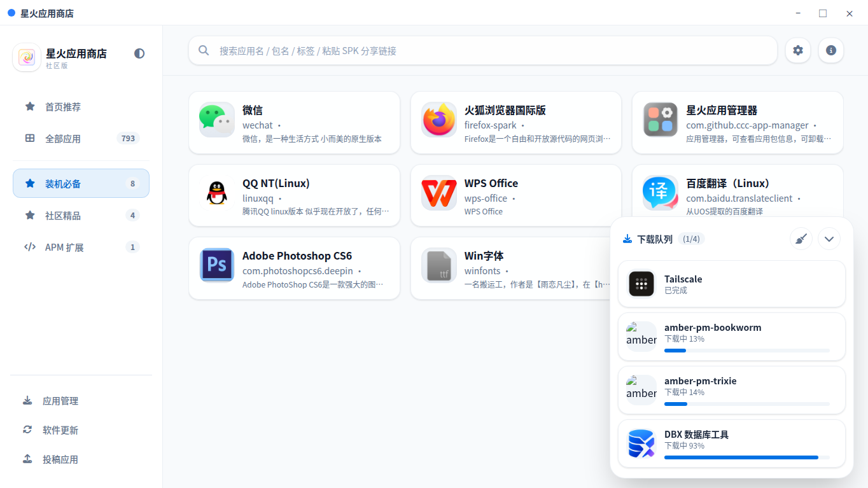Open the about info icon
The height and width of the screenshot is (488, 868).
831,50
